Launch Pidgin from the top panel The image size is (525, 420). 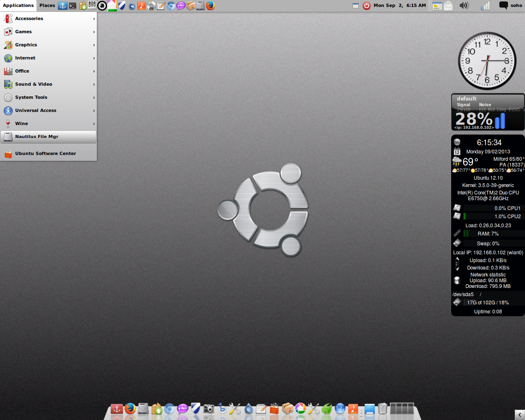[181, 6]
